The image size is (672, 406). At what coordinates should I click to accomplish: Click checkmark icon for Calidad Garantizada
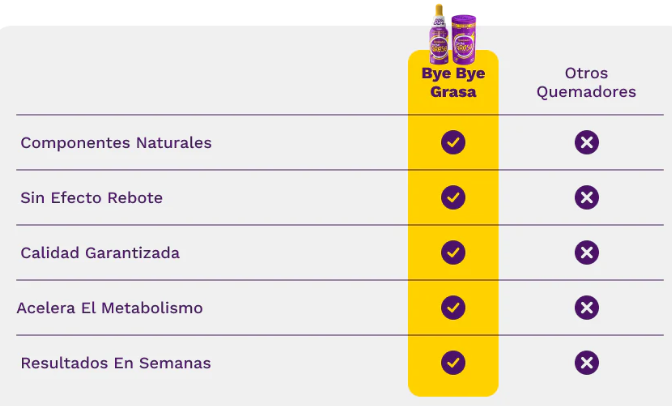point(453,253)
